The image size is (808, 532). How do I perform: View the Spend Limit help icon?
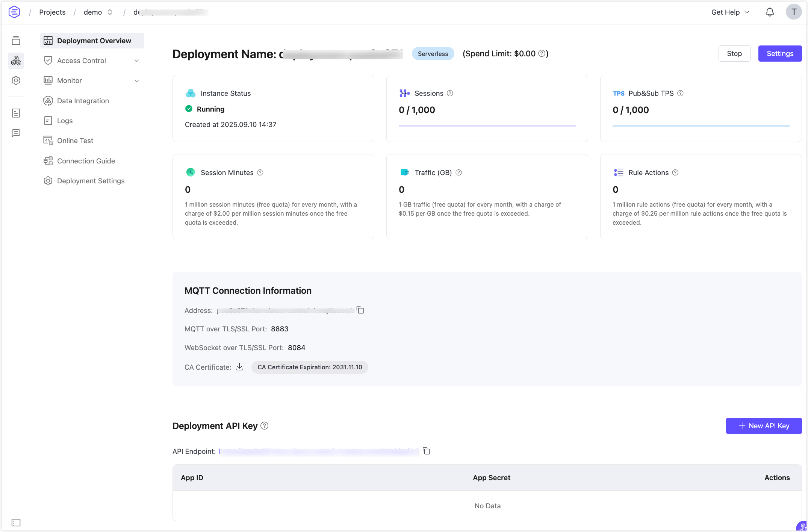(x=542, y=53)
